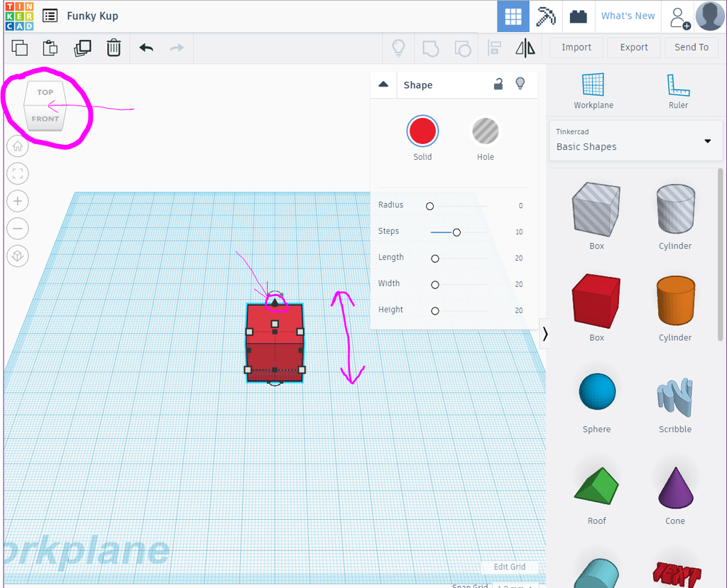Select the Ruler tool
The height and width of the screenshot is (588, 727).
(678, 91)
